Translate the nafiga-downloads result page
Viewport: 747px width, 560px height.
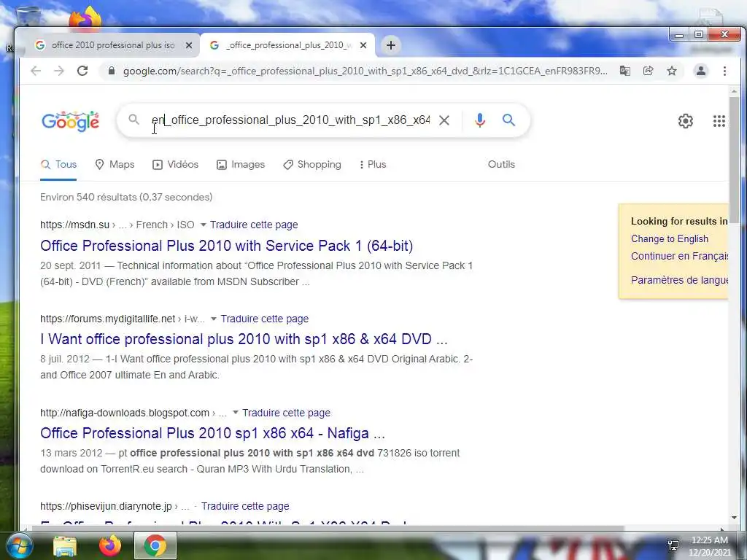pos(286,413)
